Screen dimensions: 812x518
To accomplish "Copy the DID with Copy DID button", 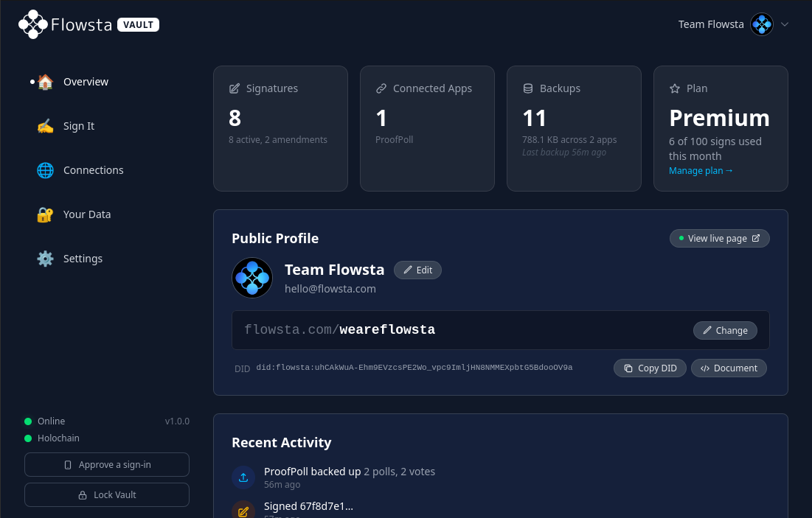I will click(650, 368).
